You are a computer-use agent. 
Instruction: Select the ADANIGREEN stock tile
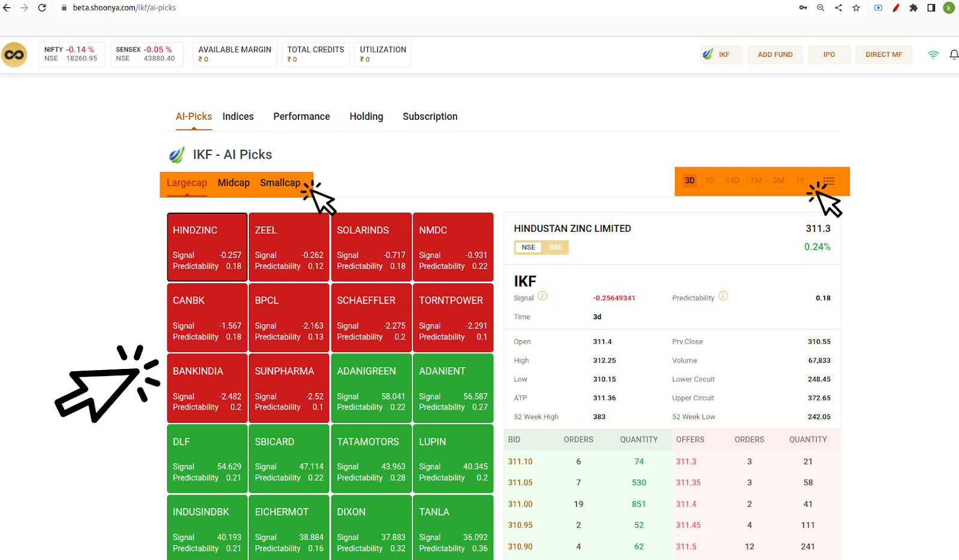coord(371,388)
